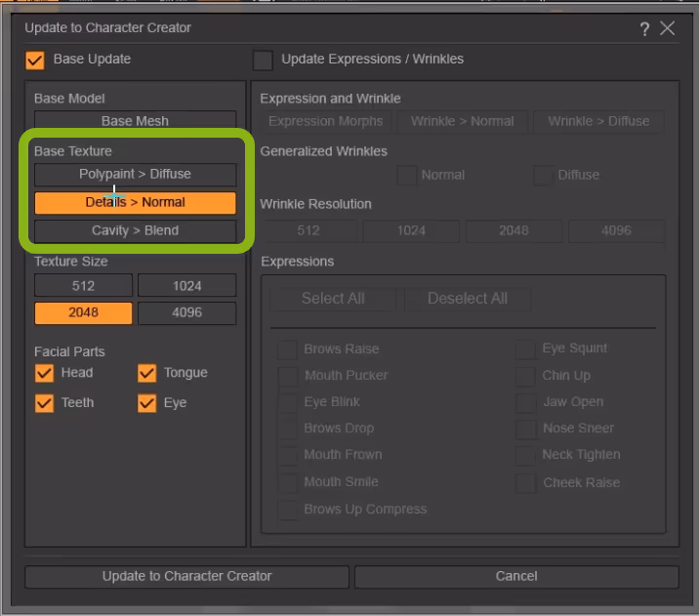This screenshot has width=699, height=616.
Task: Check the Chin Up expression
Action: point(525,376)
